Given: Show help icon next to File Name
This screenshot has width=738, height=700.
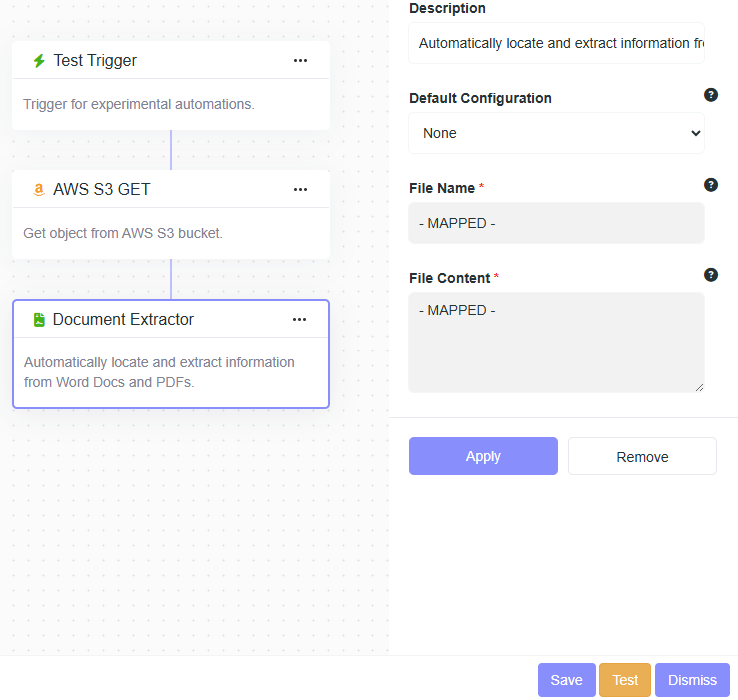Looking at the screenshot, I should tap(711, 185).
